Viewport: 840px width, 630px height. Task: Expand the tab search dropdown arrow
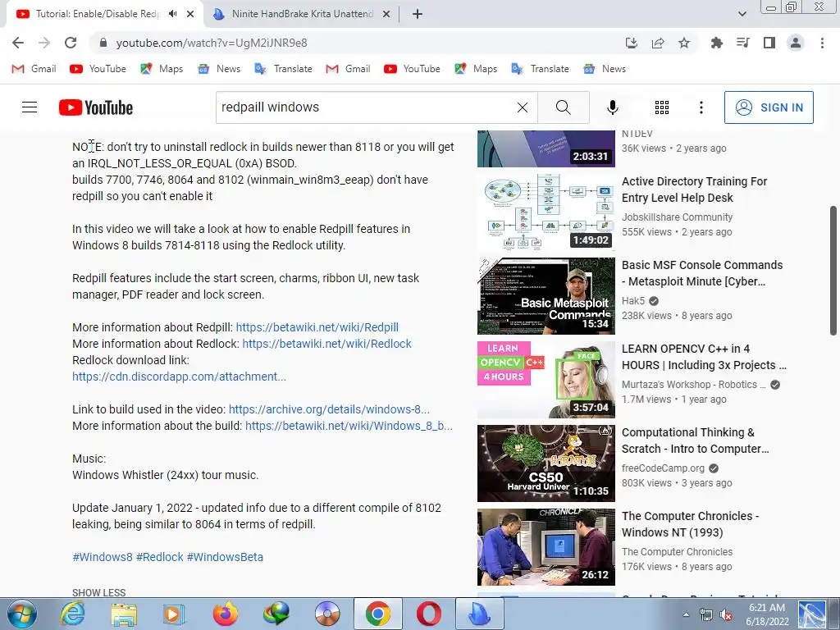pyautogui.click(x=742, y=14)
